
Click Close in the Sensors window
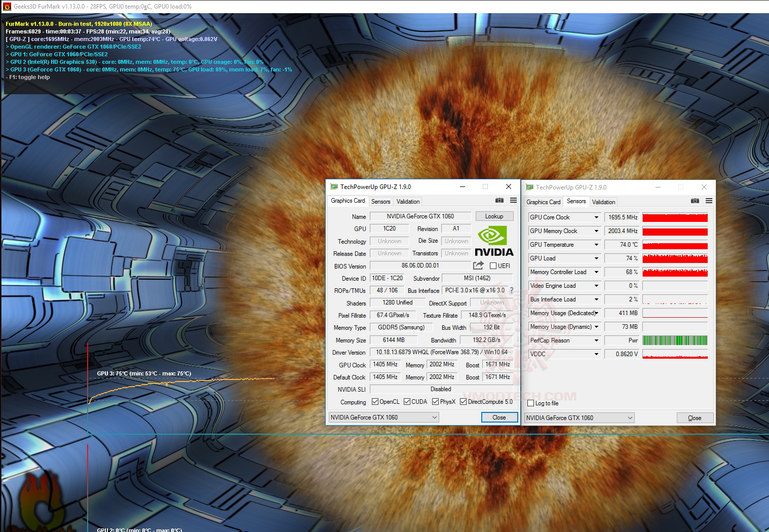point(695,418)
